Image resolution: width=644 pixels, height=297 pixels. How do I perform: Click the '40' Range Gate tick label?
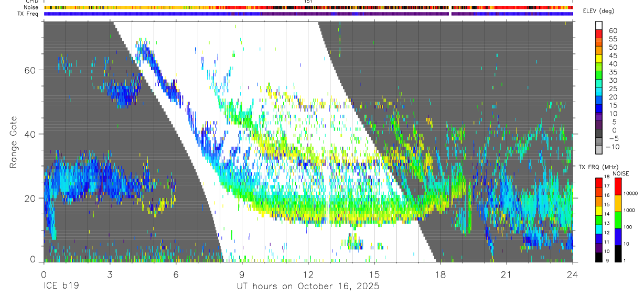pos(30,134)
